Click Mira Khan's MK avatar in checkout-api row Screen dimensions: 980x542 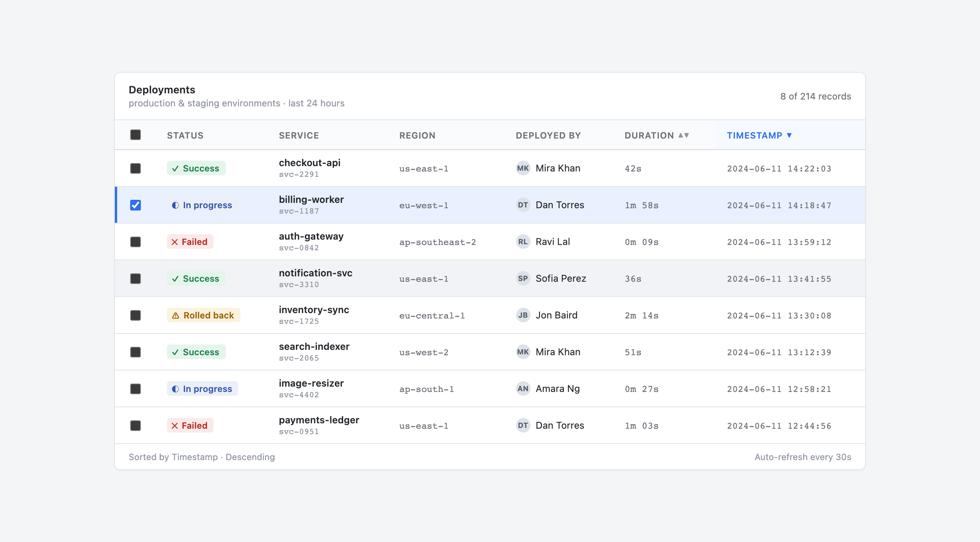tap(523, 168)
